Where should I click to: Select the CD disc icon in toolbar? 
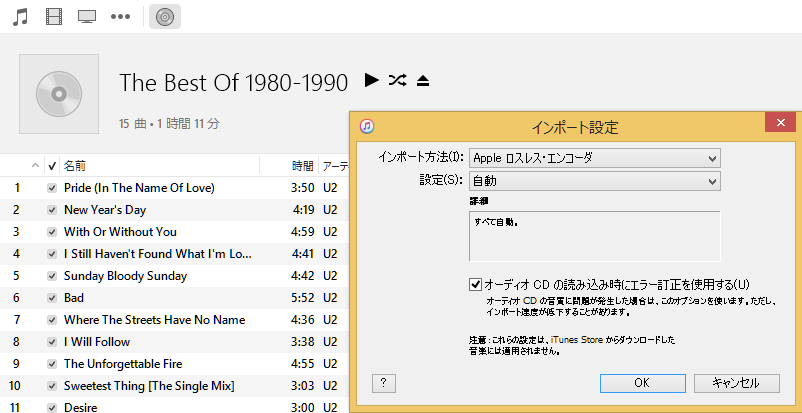(165, 17)
